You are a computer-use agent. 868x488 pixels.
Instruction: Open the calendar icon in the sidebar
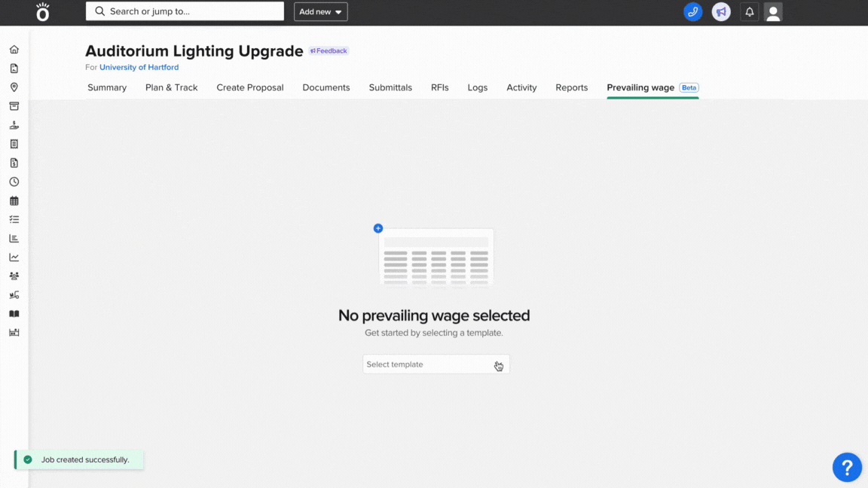pyautogui.click(x=14, y=201)
